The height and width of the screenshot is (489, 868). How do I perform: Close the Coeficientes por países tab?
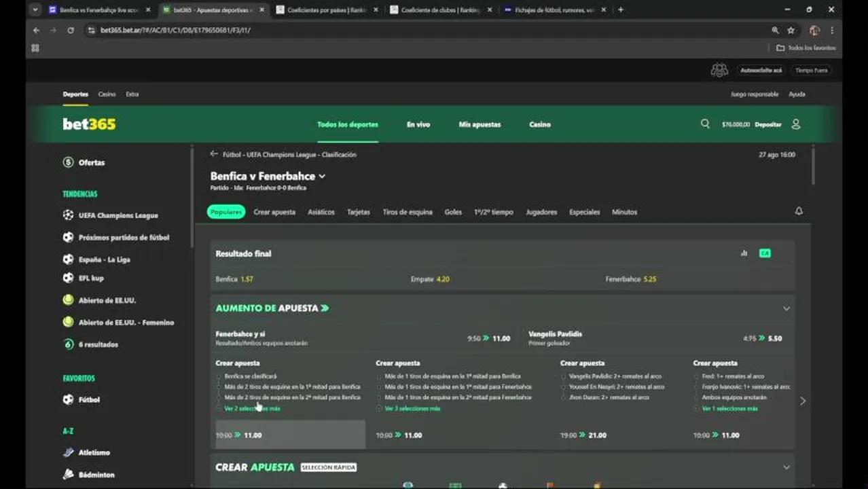(376, 10)
